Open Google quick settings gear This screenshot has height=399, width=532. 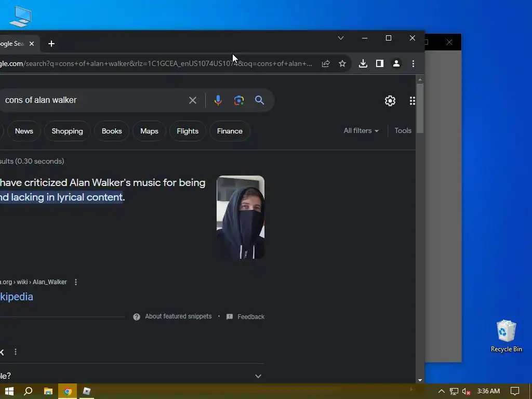point(390,101)
